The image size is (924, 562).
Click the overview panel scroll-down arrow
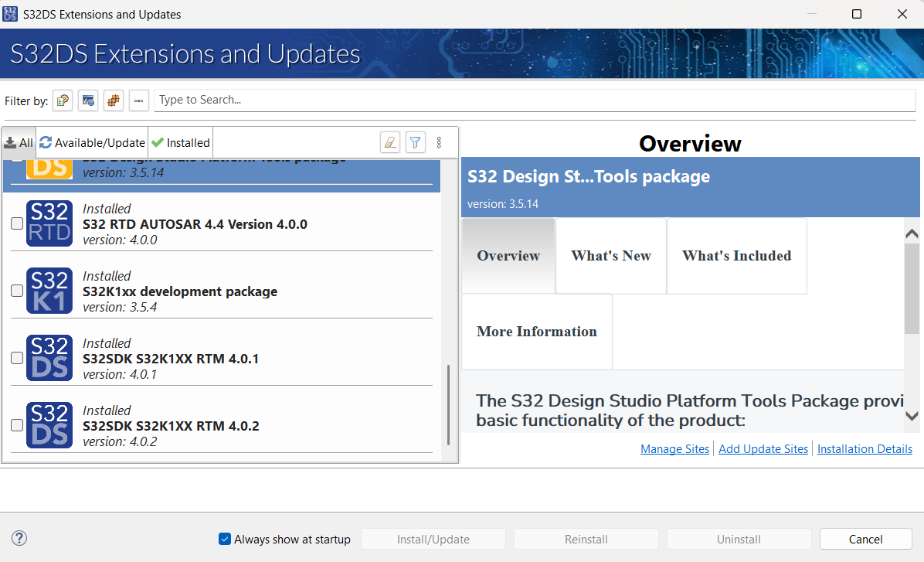coord(912,416)
